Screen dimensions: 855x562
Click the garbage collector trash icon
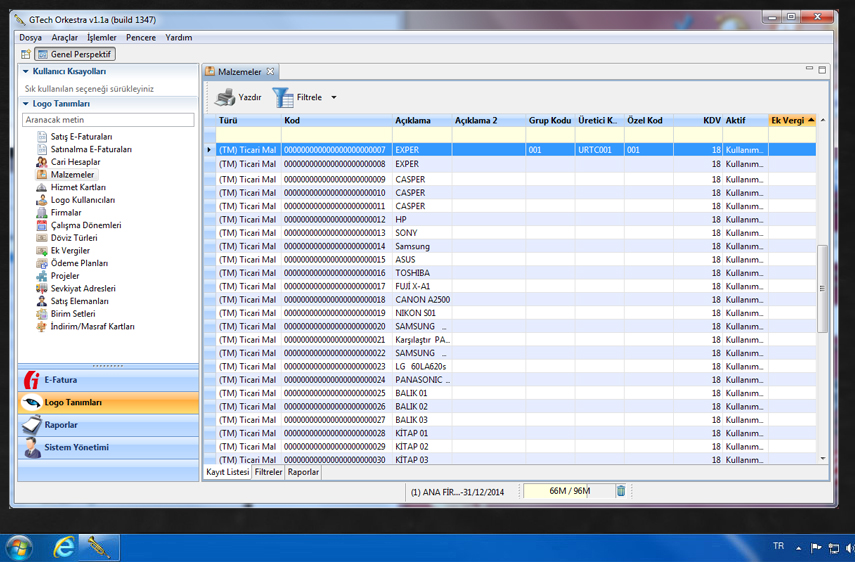coord(621,491)
